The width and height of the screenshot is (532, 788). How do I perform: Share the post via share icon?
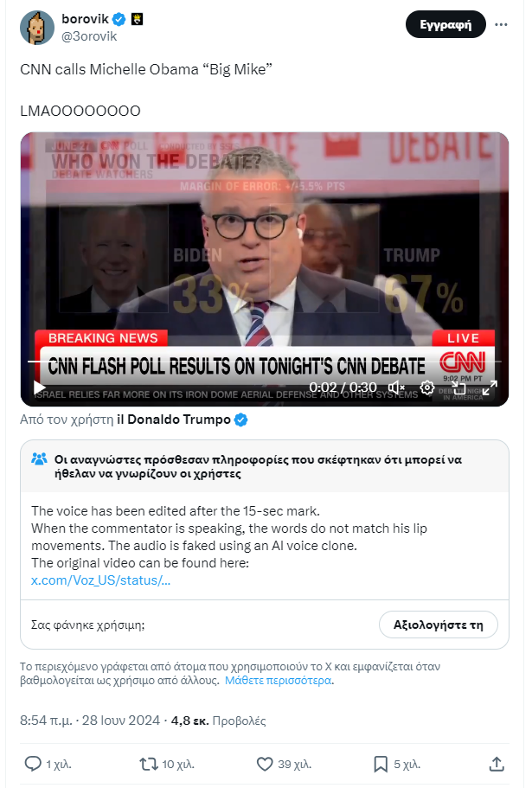tap(497, 764)
